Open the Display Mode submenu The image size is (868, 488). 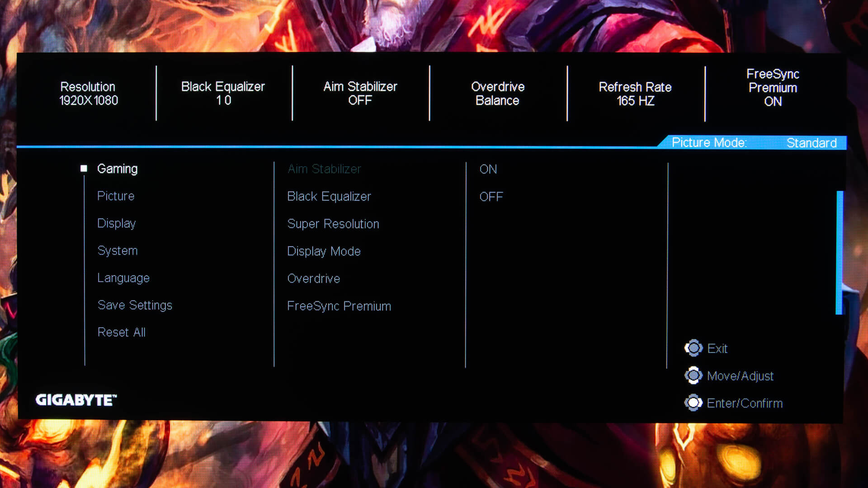[324, 251]
